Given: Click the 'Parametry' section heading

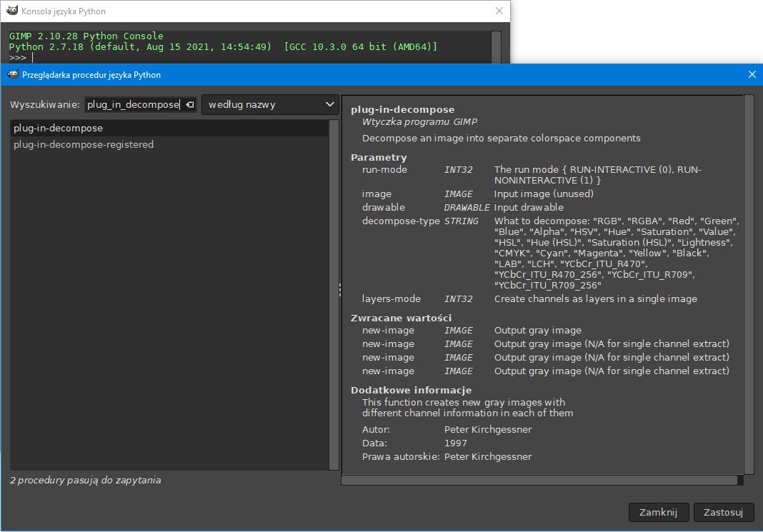Looking at the screenshot, I should [379, 157].
